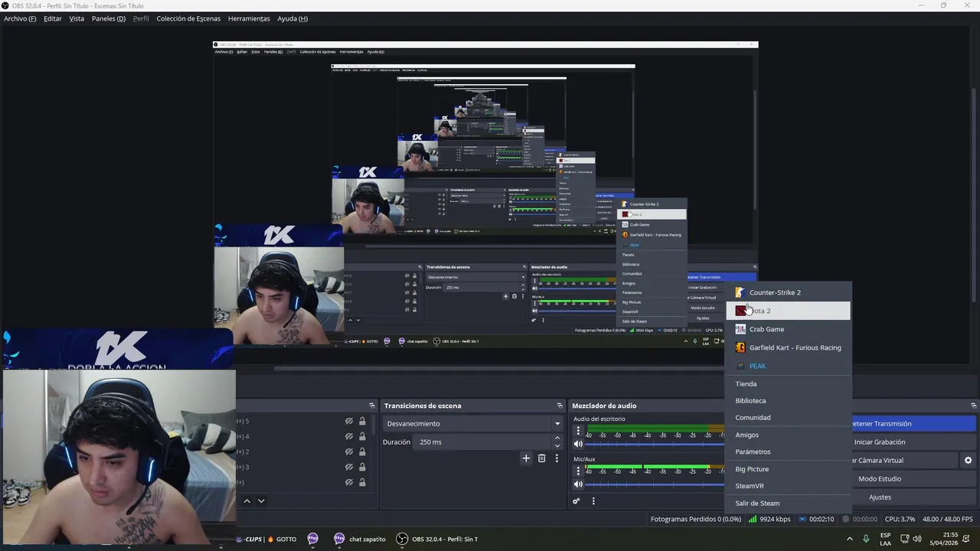Click Iniciar Grabación button
The image size is (980, 551).
(914, 442)
